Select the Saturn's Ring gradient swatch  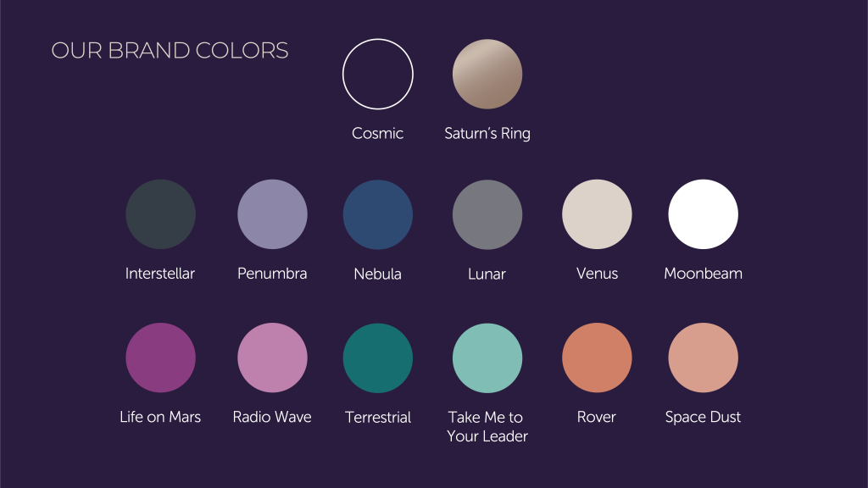[487, 75]
